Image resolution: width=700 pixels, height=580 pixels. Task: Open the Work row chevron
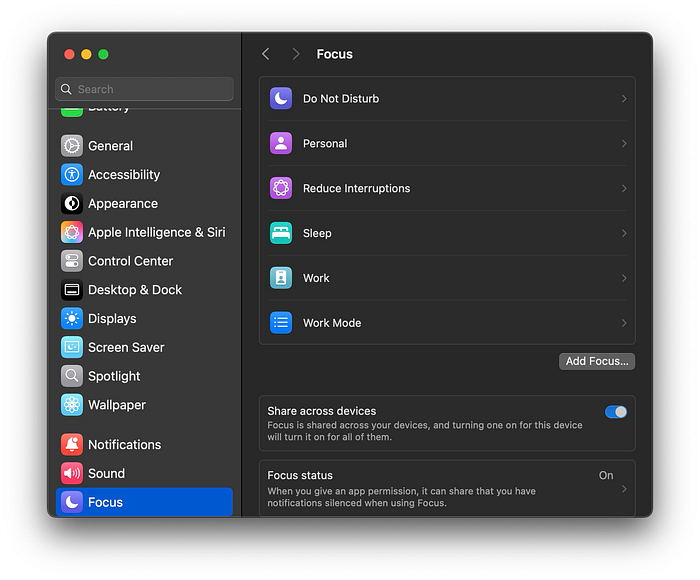624,278
